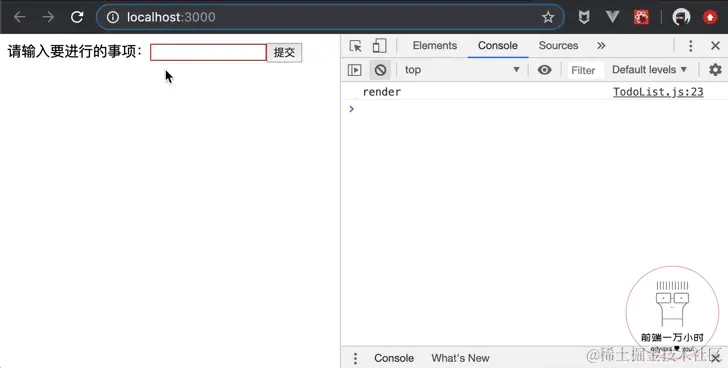
Task: Submit the todo with 提交 button
Action: (x=284, y=52)
